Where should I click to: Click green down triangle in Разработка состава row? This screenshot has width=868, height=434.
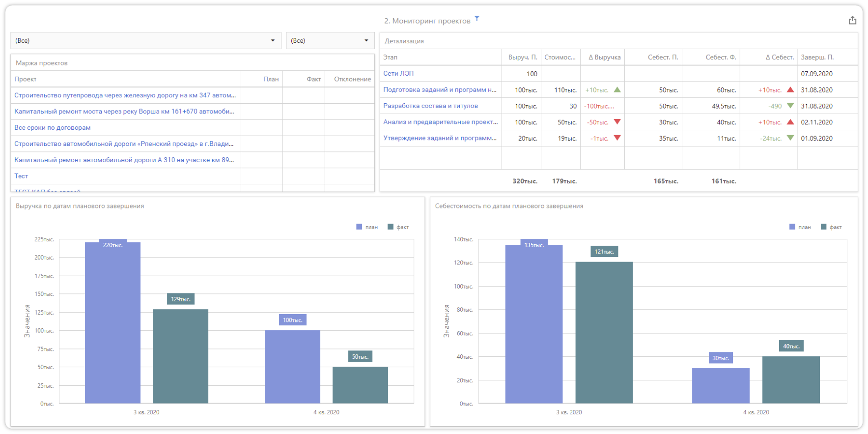(790, 106)
